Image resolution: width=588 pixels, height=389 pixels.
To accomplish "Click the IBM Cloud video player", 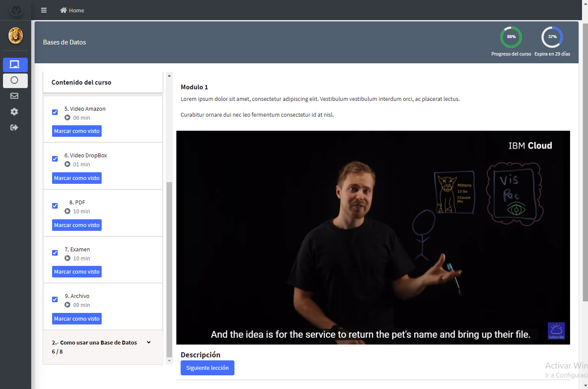I will [x=373, y=237].
